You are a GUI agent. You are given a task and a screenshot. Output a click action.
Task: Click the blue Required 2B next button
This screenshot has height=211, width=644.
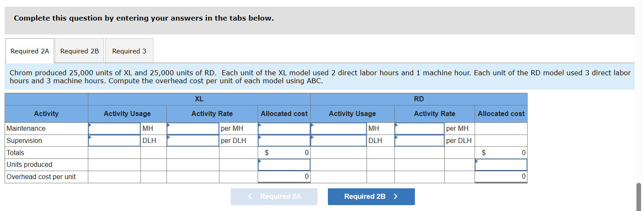tap(371, 196)
